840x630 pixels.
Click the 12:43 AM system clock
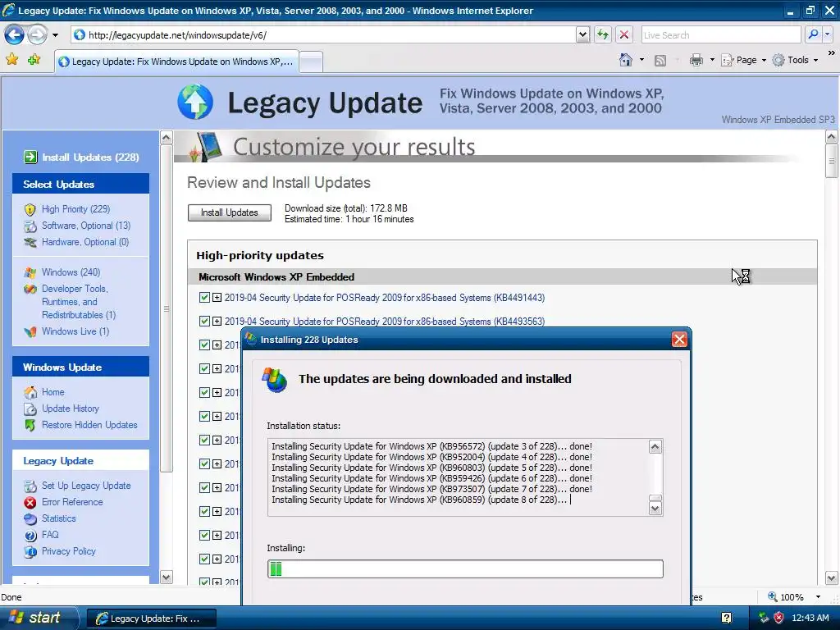810,618
